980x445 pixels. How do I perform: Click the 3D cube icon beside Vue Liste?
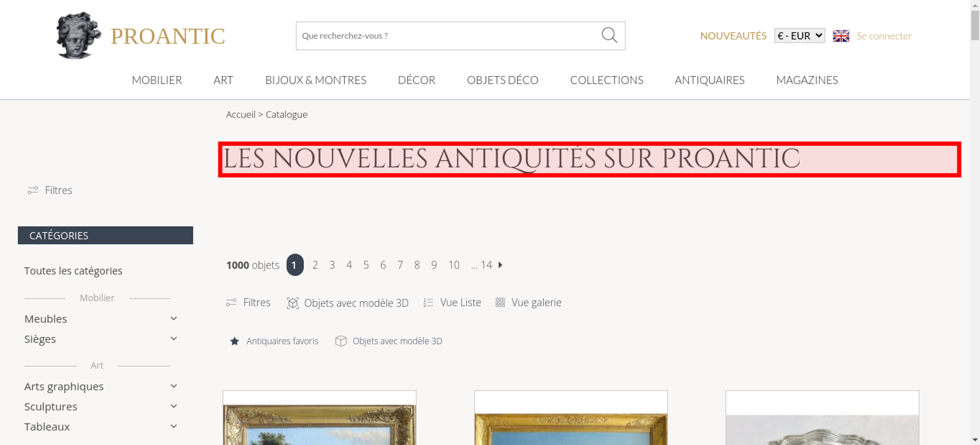click(x=293, y=303)
